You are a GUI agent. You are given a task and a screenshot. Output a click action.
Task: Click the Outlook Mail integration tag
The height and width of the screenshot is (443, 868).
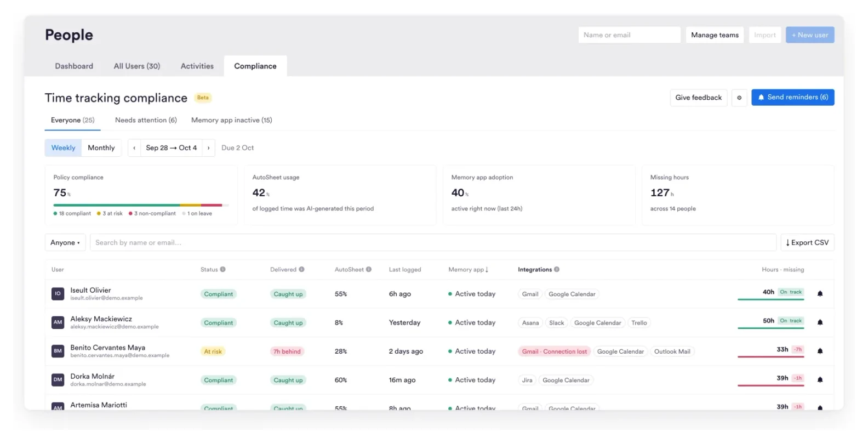click(x=672, y=351)
